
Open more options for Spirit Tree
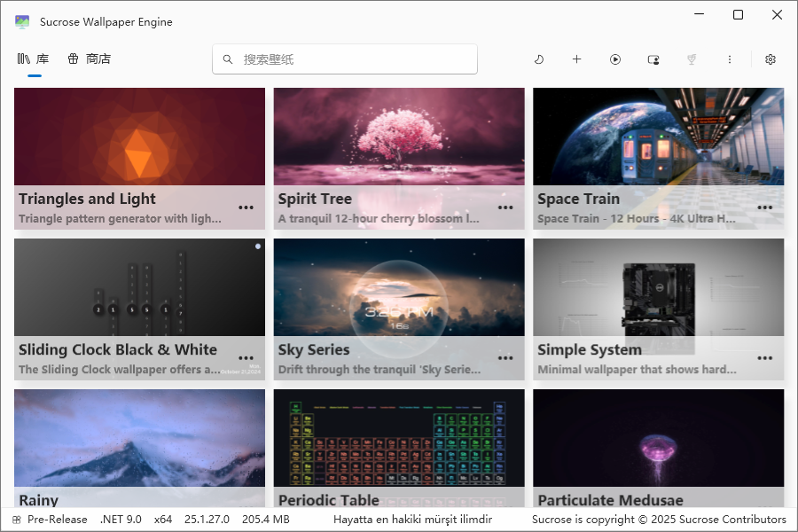click(x=505, y=207)
